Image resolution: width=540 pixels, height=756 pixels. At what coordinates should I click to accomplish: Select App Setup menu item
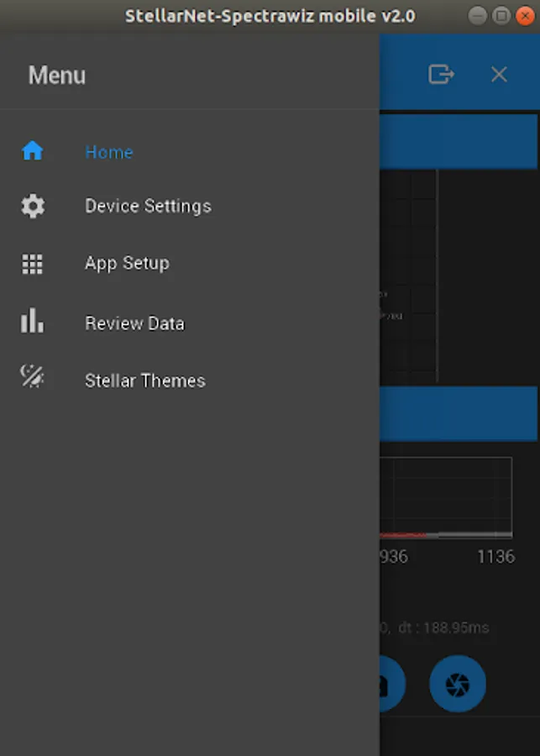tap(190, 264)
